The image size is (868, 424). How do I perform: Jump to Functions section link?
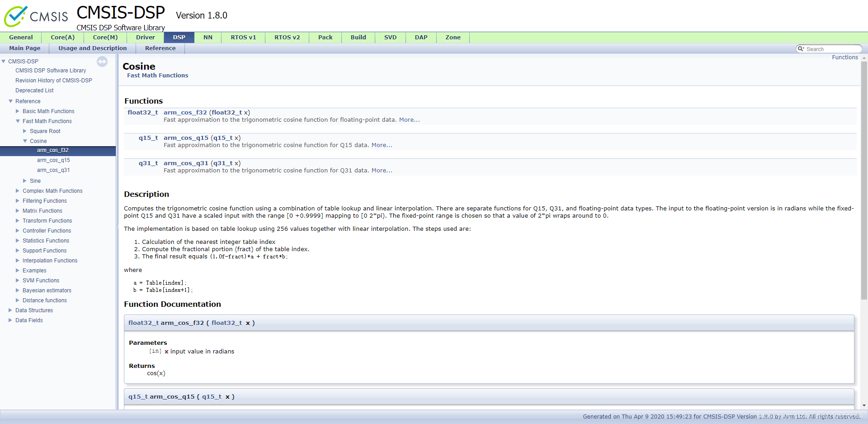click(845, 57)
